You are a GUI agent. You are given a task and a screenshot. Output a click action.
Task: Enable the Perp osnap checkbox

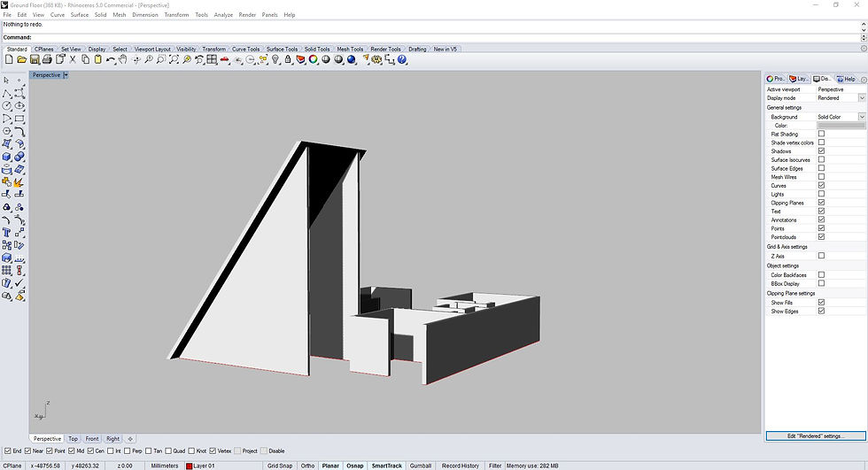coord(128,451)
